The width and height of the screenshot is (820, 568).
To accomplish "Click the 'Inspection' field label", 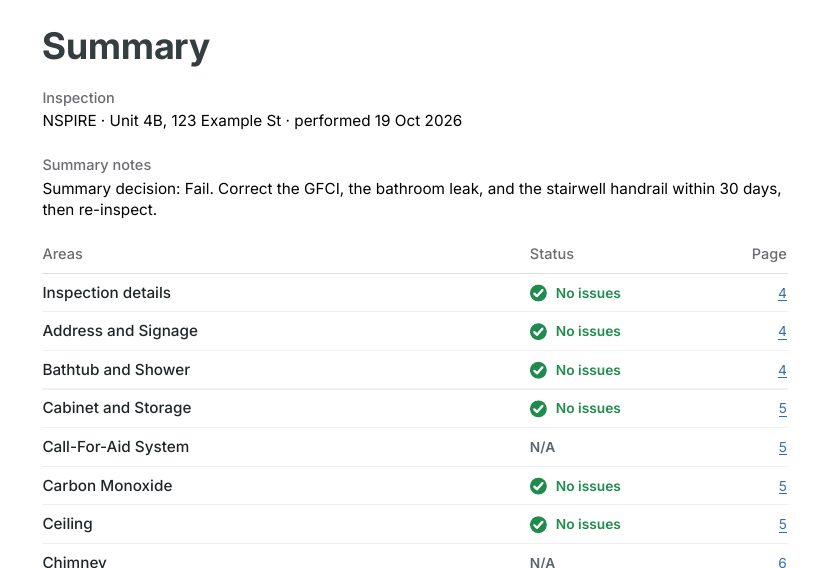I will 78,98.
